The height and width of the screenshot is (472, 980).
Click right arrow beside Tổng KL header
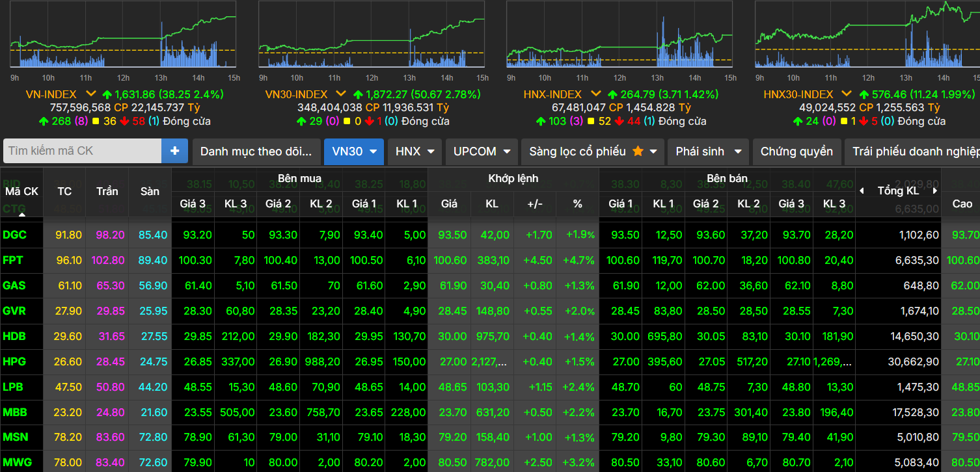(935, 190)
